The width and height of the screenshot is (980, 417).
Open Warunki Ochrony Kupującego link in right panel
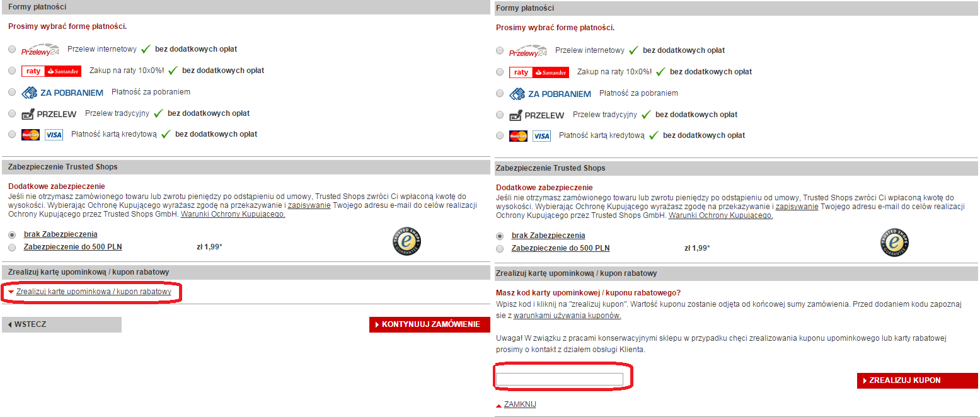[x=721, y=215]
